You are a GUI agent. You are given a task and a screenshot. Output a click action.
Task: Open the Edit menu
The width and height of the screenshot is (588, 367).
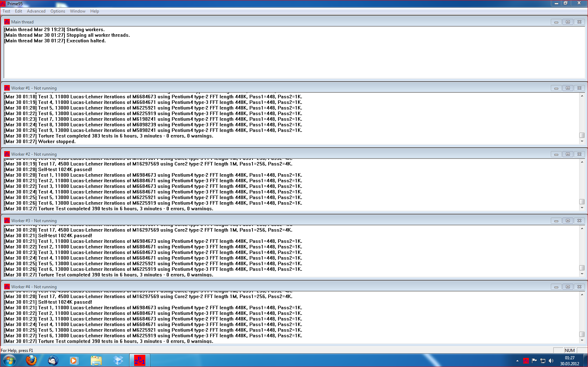[19, 11]
